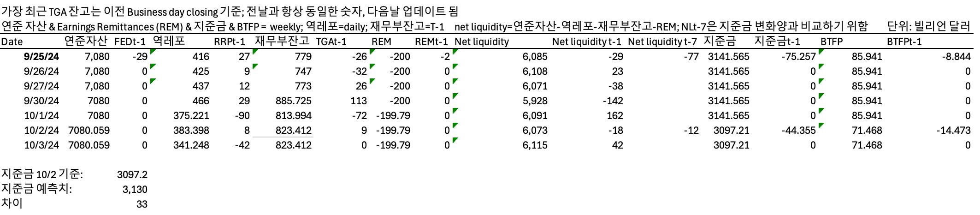
Task: Click Net liquidity t-7 value -77
Action: [691, 57]
